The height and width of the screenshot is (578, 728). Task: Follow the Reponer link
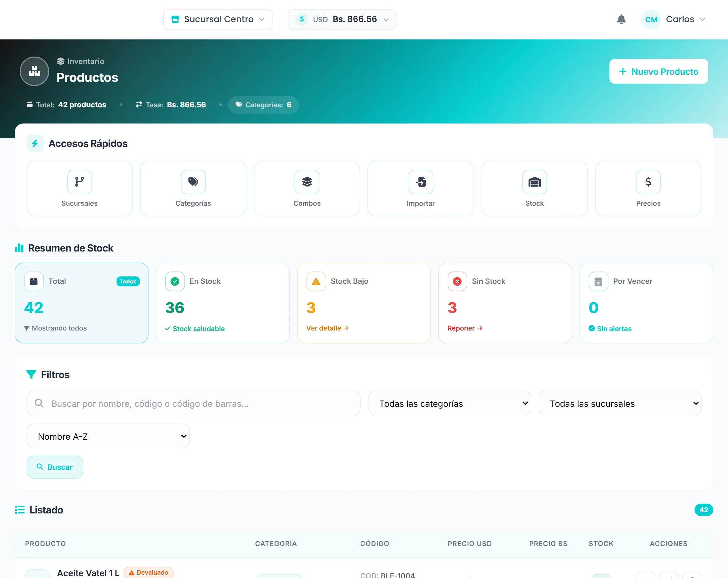[x=465, y=328]
